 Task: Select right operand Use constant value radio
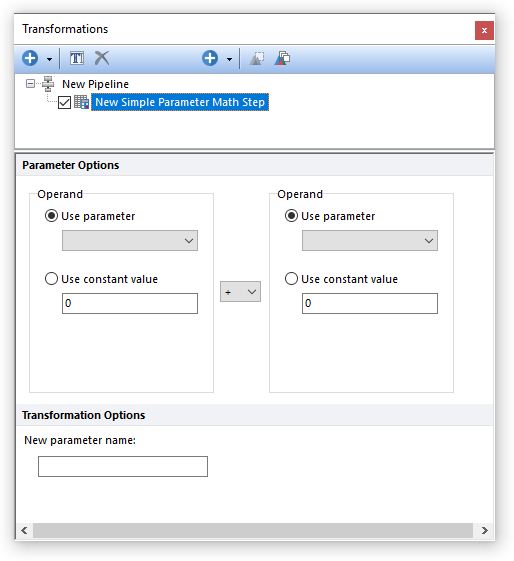pyautogui.click(x=291, y=279)
